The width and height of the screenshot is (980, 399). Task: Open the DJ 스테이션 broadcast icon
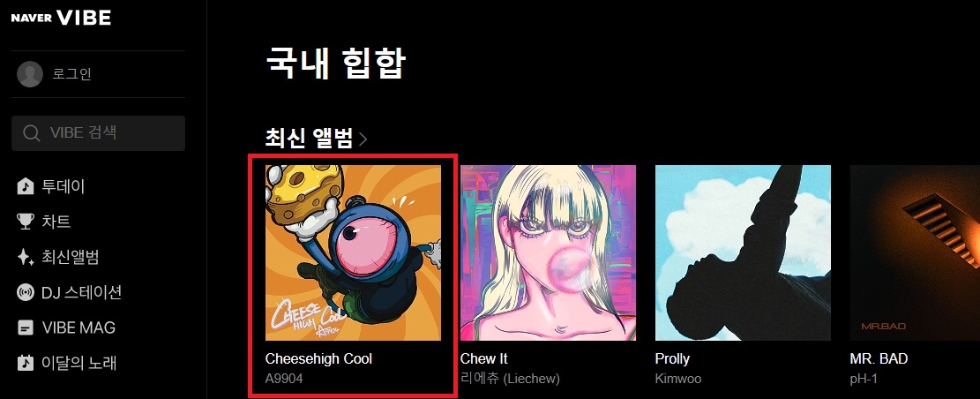pyautogui.click(x=25, y=292)
